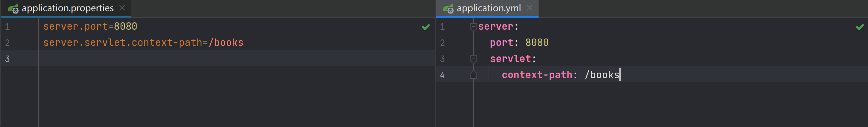Click empty line 3 in properties editor
The image size is (868, 127).
coord(202,59)
